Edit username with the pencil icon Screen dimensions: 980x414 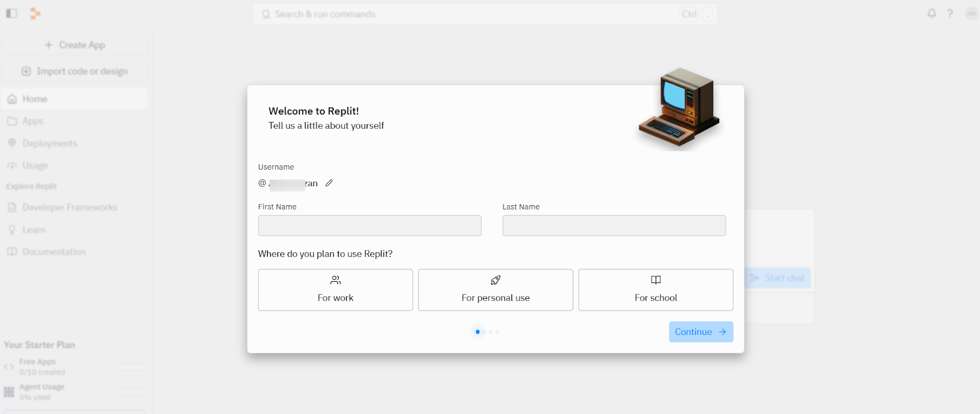(x=329, y=183)
